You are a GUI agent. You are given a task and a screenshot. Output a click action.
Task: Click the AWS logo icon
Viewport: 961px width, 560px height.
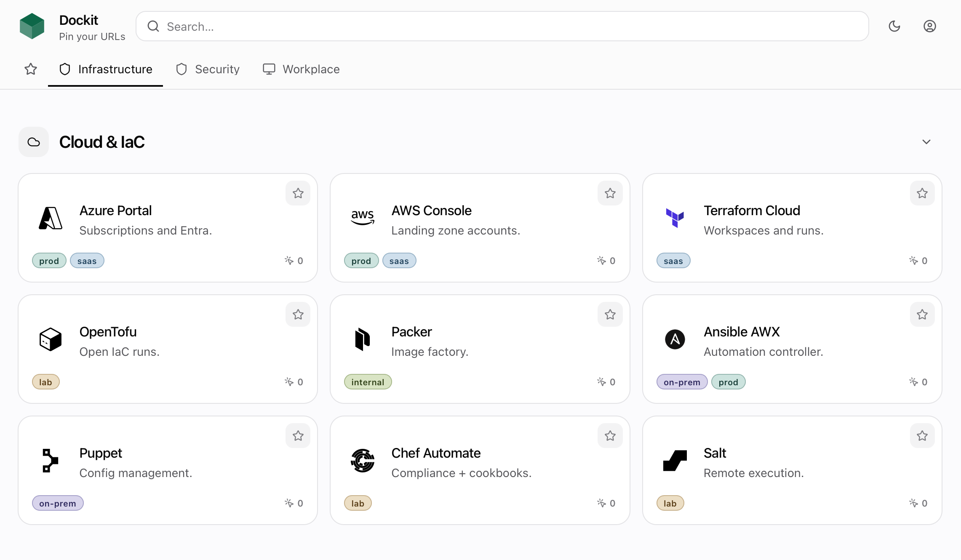[363, 218]
